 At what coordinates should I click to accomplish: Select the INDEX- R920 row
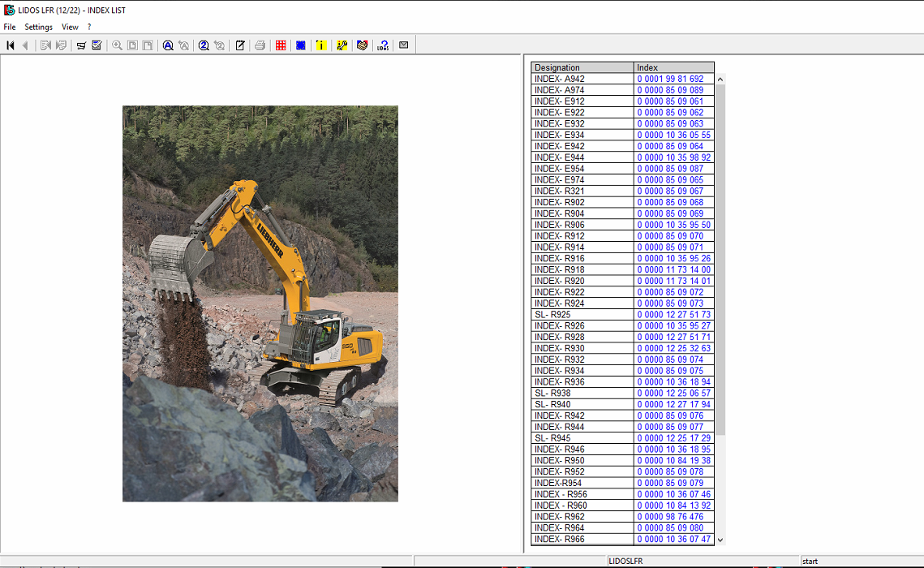coord(622,281)
